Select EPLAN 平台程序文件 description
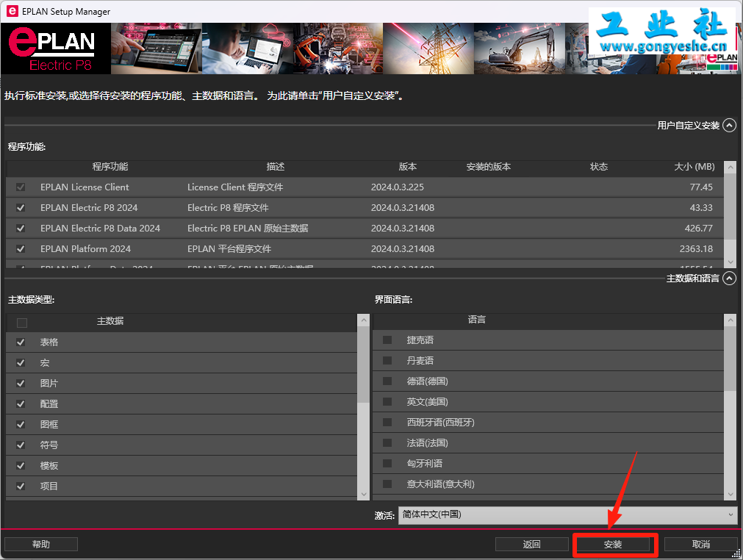The image size is (743, 560). click(x=229, y=248)
